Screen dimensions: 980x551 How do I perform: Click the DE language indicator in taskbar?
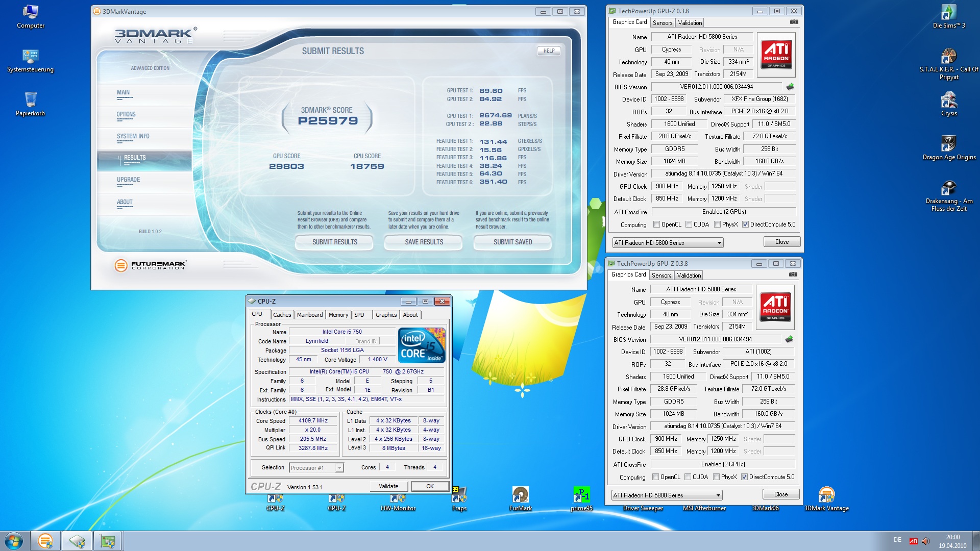tap(897, 540)
